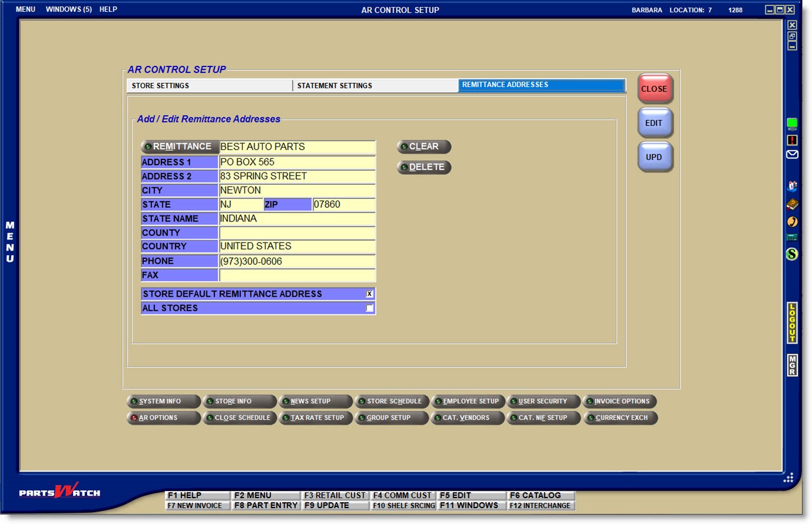Click the green S circle icon

[x=792, y=254]
